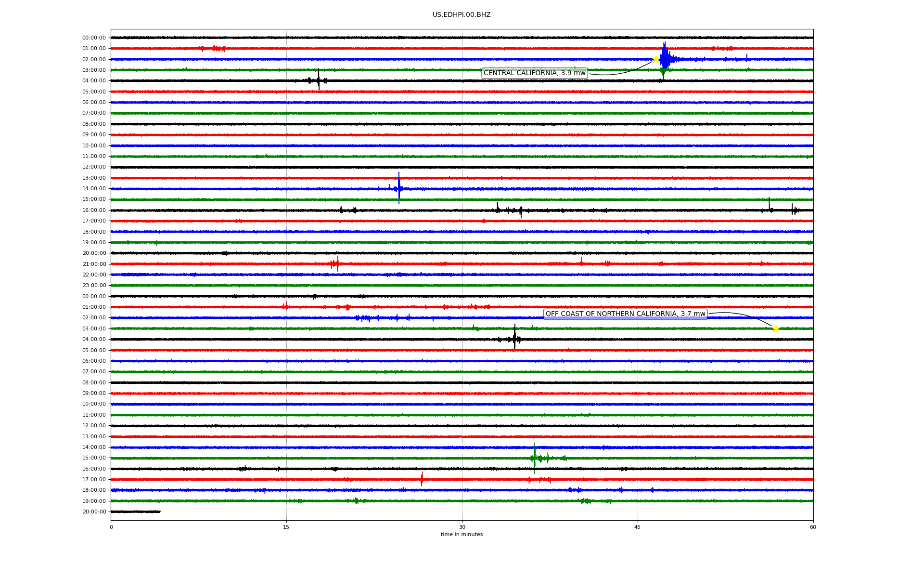Click the 60 tick label on x-axis

(x=813, y=527)
